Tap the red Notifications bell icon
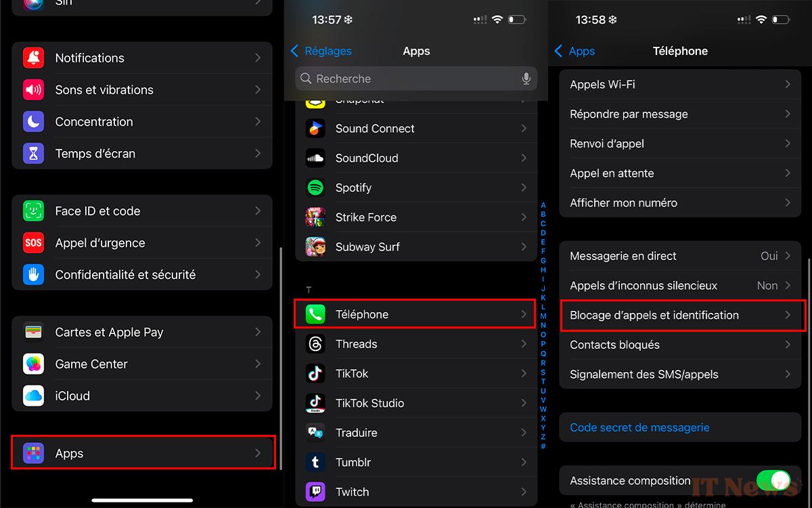 33,58
